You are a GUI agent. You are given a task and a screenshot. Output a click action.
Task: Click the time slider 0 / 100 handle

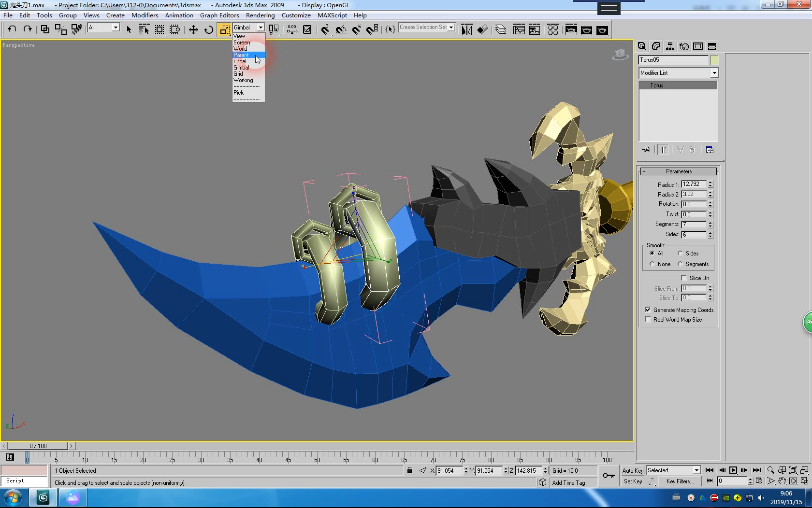click(38, 446)
